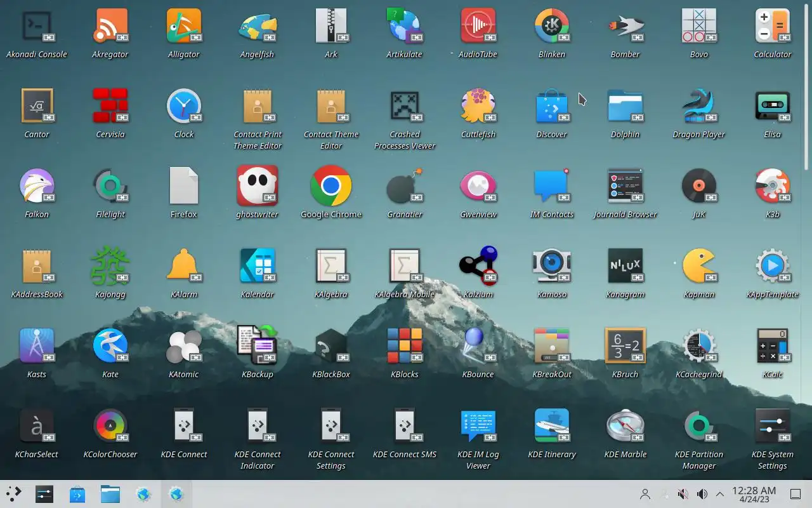The height and width of the screenshot is (508, 812).
Task: Open the KDE Marble globe icon
Action: click(x=625, y=425)
